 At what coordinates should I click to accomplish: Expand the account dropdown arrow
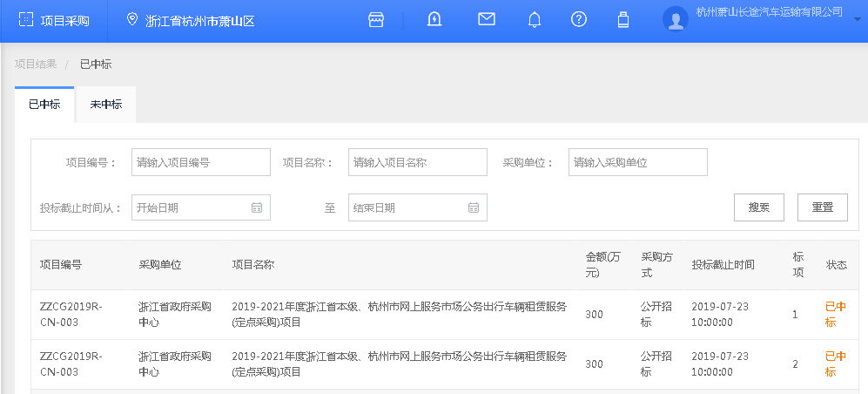pos(857,18)
